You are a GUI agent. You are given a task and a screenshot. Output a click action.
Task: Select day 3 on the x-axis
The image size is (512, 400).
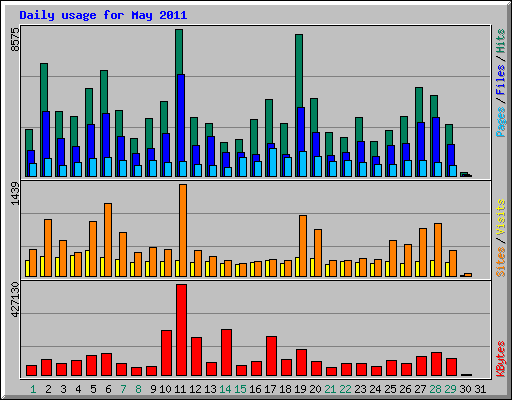click(x=63, y=389)
